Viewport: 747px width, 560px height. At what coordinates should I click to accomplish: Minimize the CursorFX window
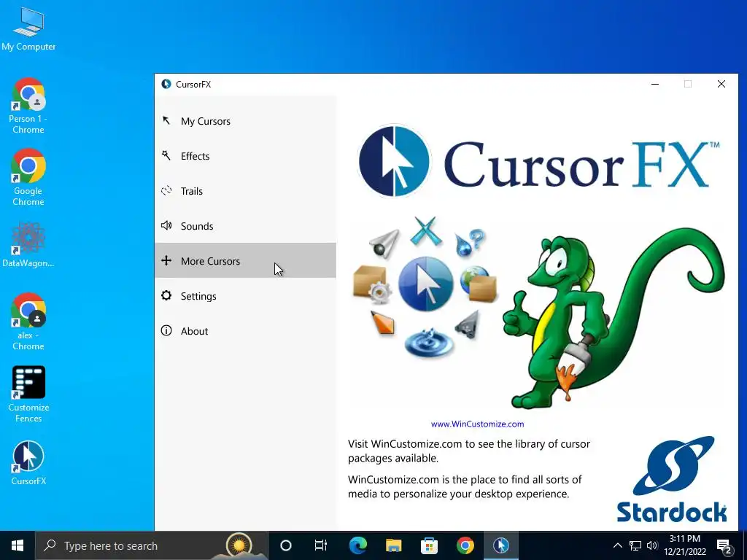(x=655, y=85)
